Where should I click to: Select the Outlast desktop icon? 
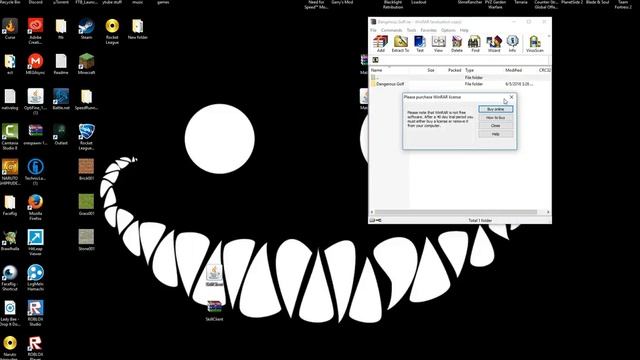click(x=61, y=135)
